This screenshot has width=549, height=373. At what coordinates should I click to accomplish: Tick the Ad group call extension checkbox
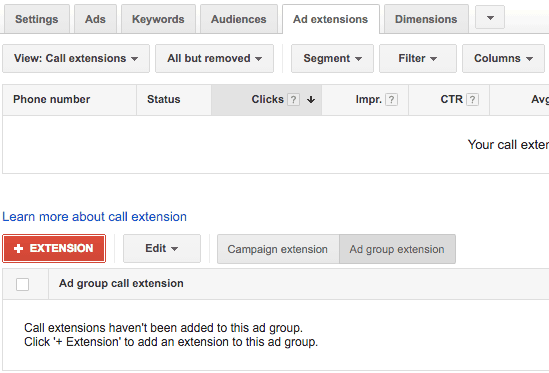(22, 284)
